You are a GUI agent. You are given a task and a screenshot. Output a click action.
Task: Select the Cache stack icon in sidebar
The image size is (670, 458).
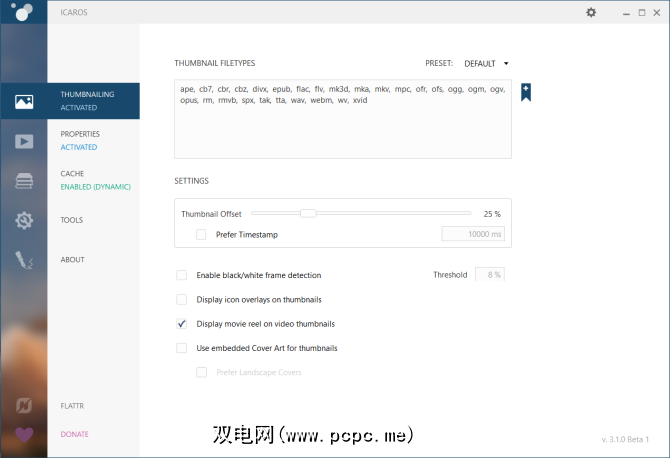[x=24, y=181]
